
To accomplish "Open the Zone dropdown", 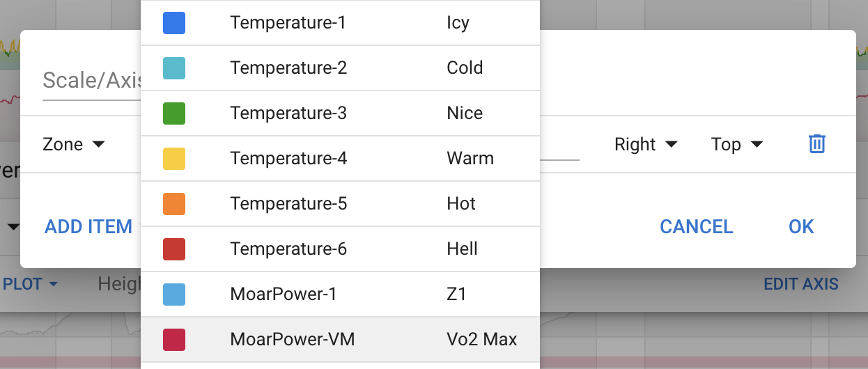I will tap(73, 144).
